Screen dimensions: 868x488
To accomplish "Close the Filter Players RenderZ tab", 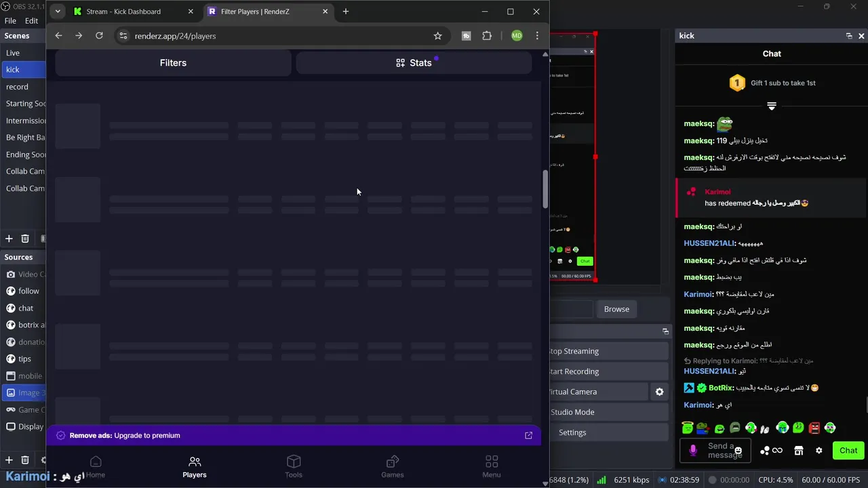I will pyautogui.click(x=325, y=12).
